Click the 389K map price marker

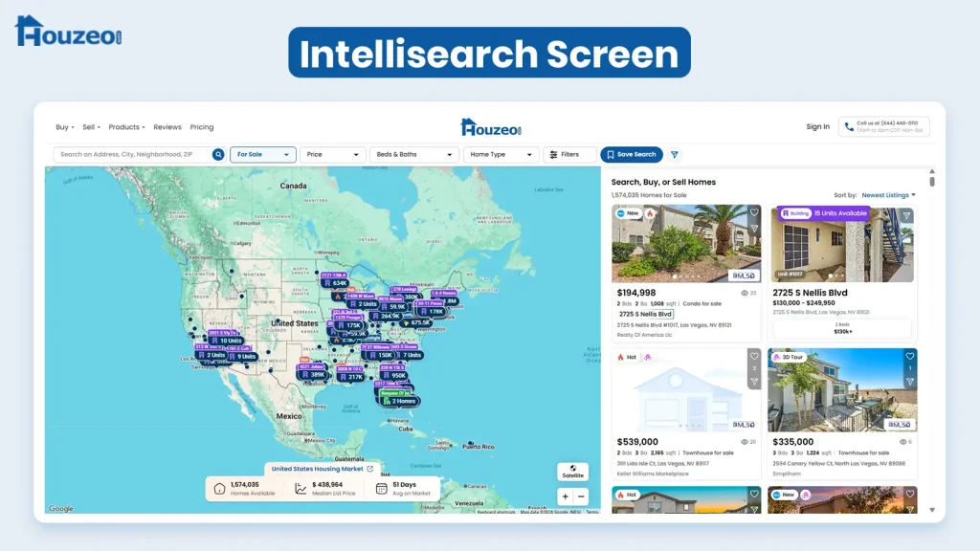314,375
